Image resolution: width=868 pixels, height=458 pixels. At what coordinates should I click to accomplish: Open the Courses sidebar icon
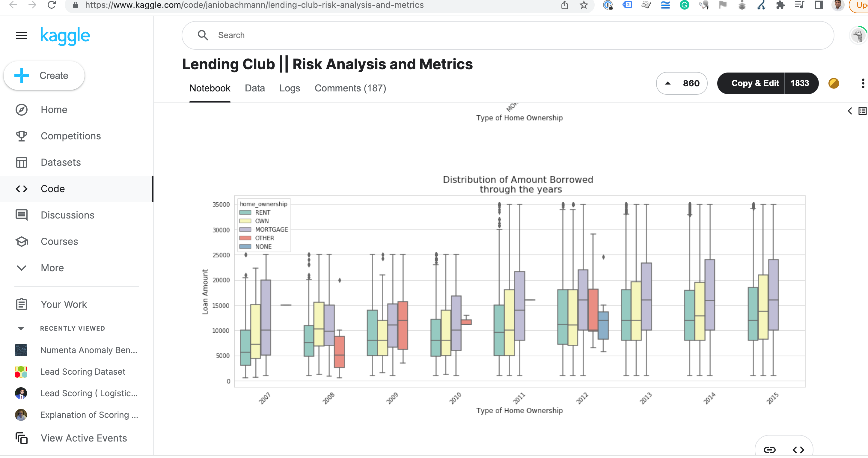21,241
